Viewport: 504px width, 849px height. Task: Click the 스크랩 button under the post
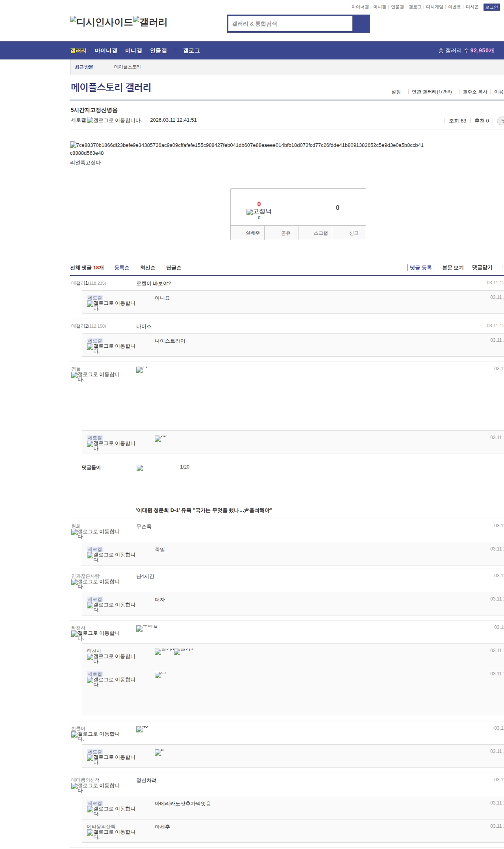tap(321, 233)
